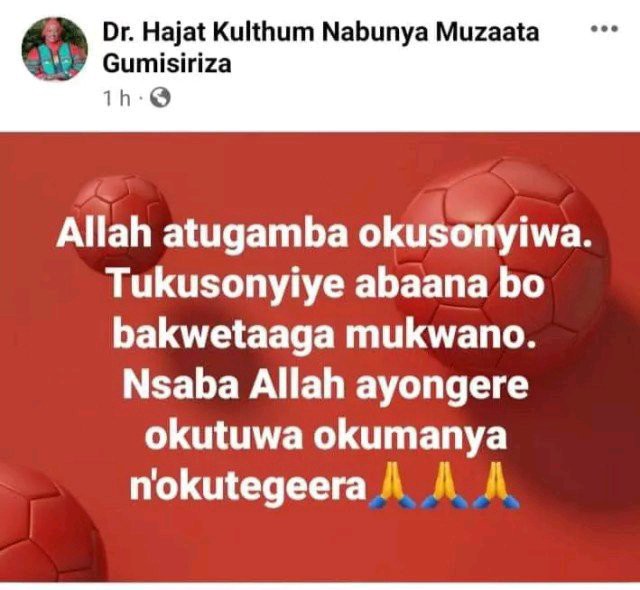Click the text 'Nsaba Allah ayongere'
Viewport: 640px width, 590px height.
tap(326, 385)
